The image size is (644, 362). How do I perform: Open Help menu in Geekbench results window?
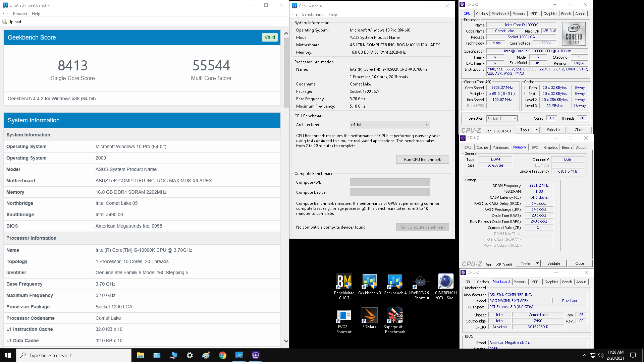(x=36, y=14)
